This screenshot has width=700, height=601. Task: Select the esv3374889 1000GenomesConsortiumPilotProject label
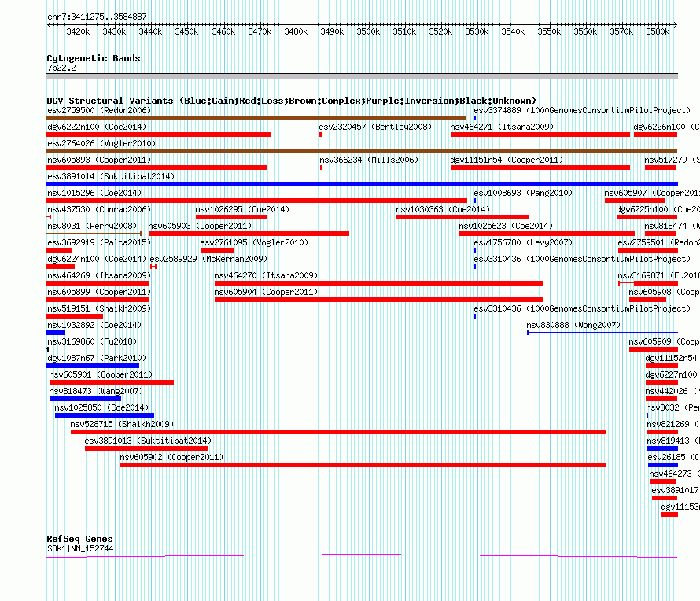(x=582, y=110)
